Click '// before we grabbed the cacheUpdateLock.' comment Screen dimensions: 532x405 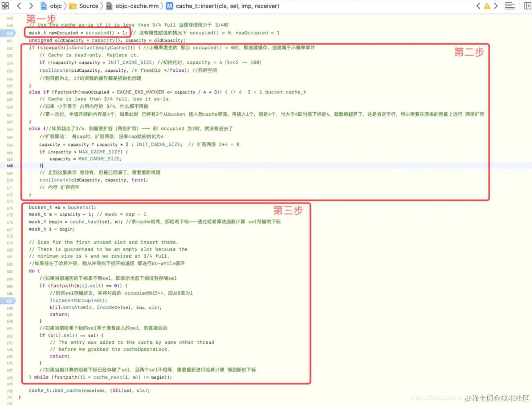tap(110, 349)
